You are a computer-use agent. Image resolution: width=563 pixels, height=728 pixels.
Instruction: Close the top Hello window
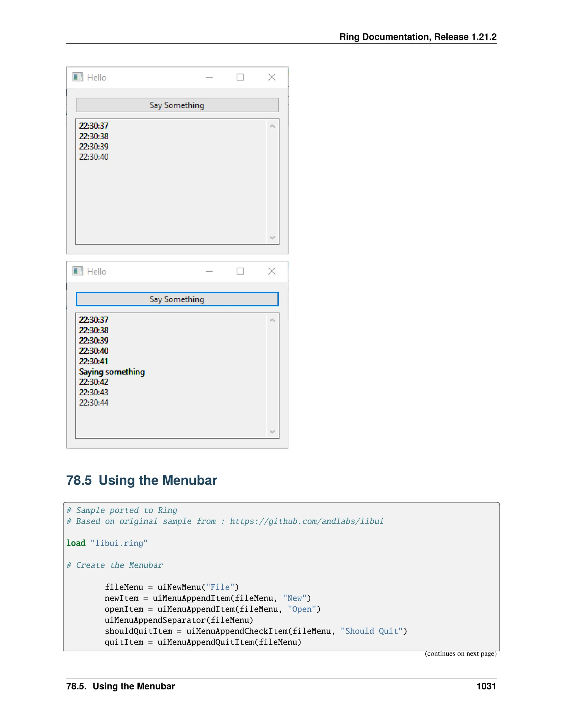(x=272, y=77)
